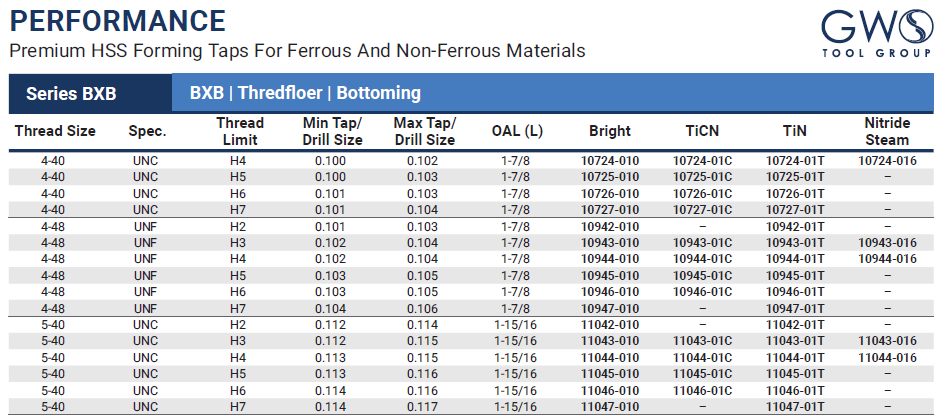Image resolution: width=938 pixels, height=416 pixels.
Task: Select the Series BXB tab
Action: (x=71, y=94)
